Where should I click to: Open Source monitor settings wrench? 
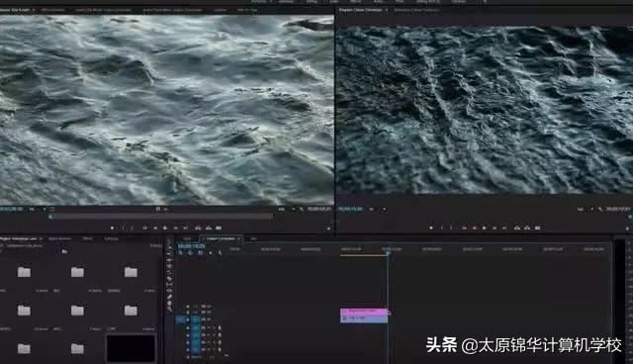click(x=302, y=209)
